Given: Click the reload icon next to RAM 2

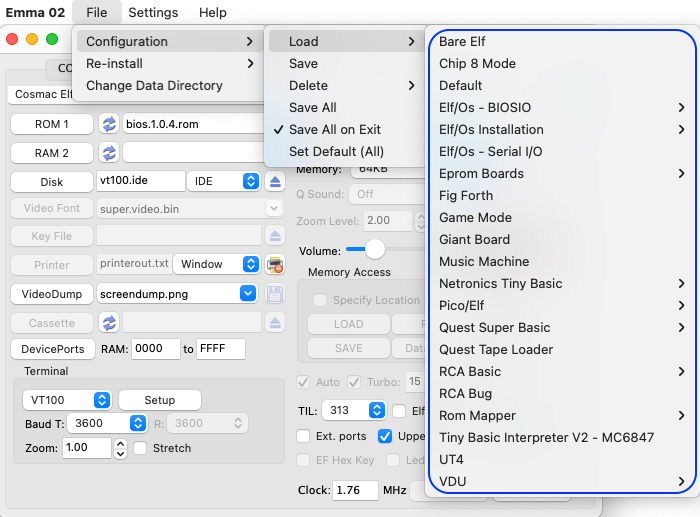Looking at the screenshot, I should tap(109, 153).
